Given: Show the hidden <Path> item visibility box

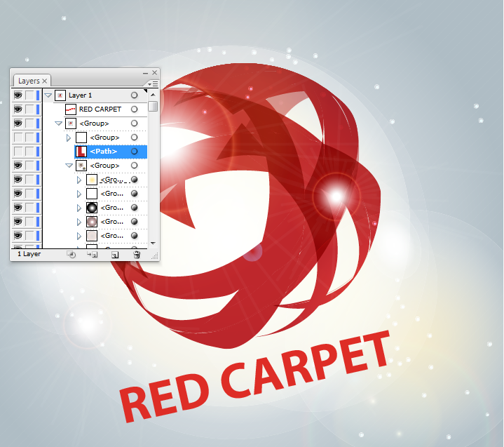Looking at the screenshot, I should point(18,152).
